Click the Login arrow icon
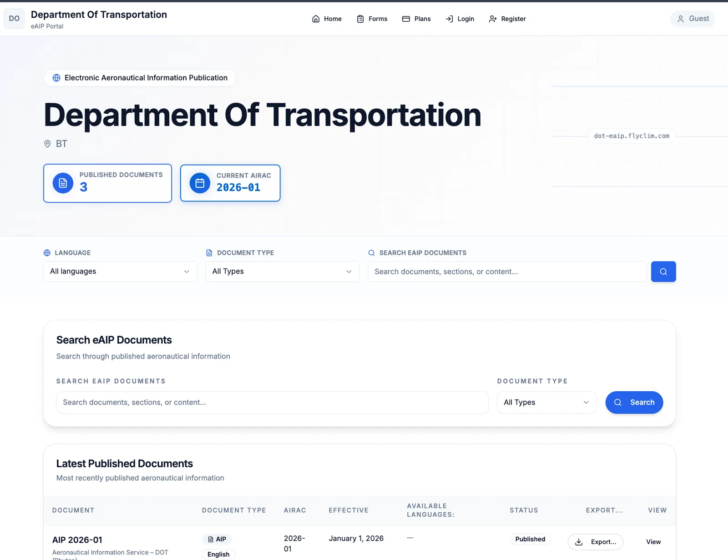This screenshot has height=560, width=728. (x=449, y=19)
